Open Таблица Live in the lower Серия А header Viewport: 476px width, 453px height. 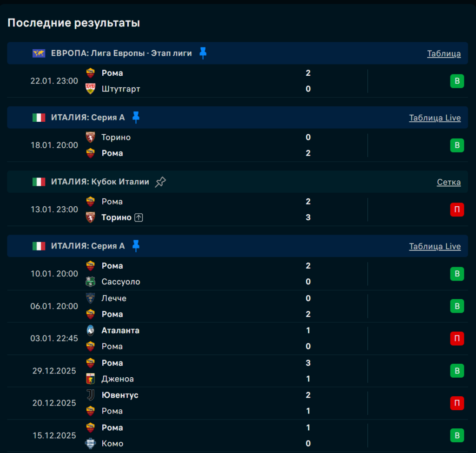click(x=435, y=246)
